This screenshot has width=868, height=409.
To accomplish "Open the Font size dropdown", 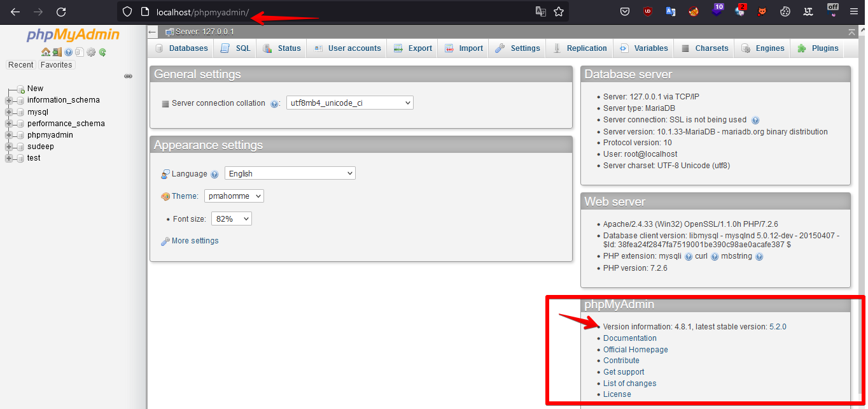I will [231, 219].
